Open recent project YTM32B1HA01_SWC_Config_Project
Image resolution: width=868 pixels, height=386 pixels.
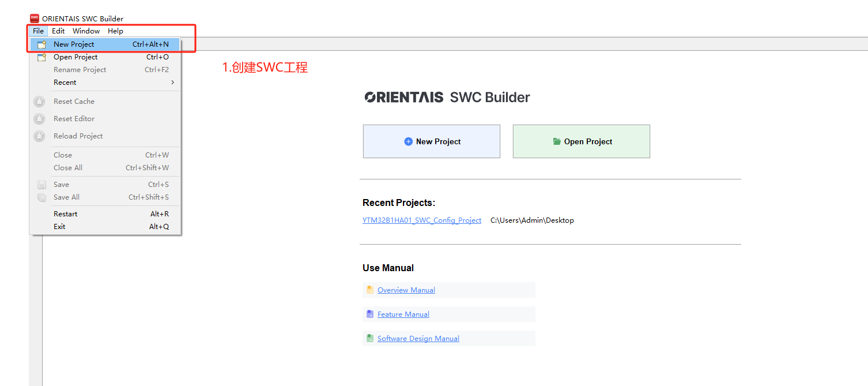[x=421, y=220]
